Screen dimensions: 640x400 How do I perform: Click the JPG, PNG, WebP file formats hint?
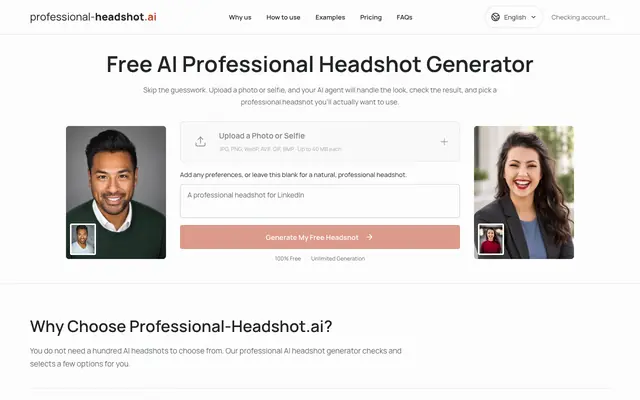click(280, 149)
